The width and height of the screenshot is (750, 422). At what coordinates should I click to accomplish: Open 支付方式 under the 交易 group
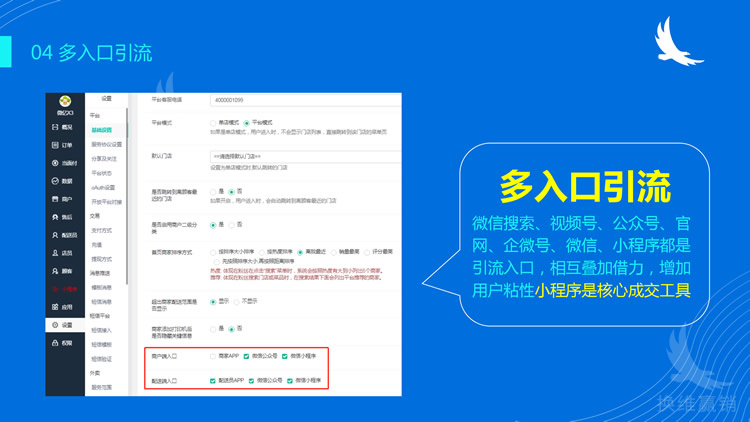101,231
